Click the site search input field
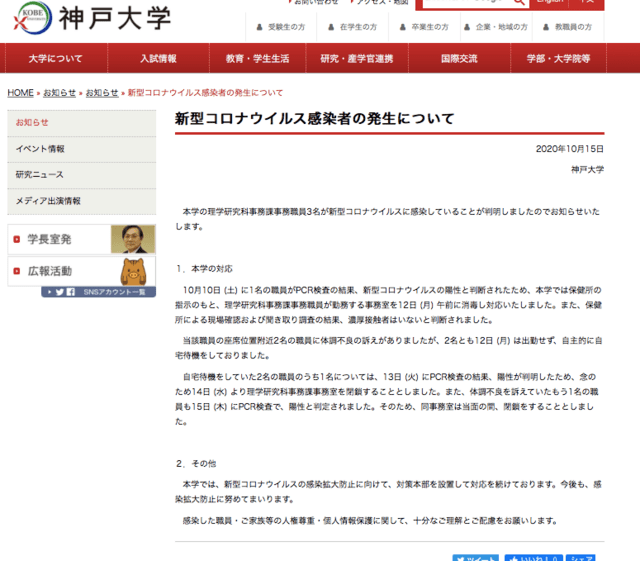 click(465, 2)
